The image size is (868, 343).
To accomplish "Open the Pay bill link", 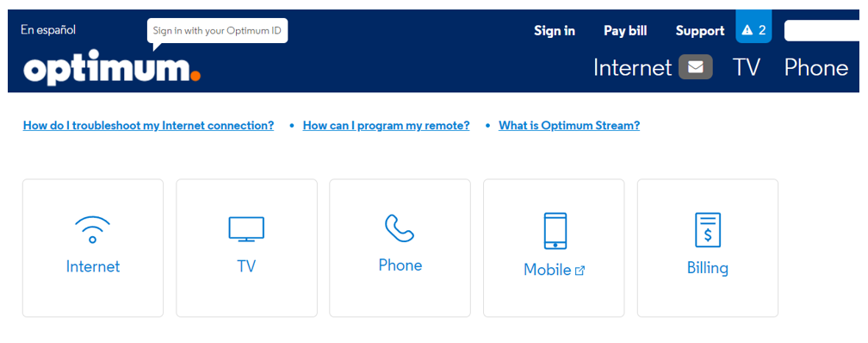I will [x=625, y=31].
